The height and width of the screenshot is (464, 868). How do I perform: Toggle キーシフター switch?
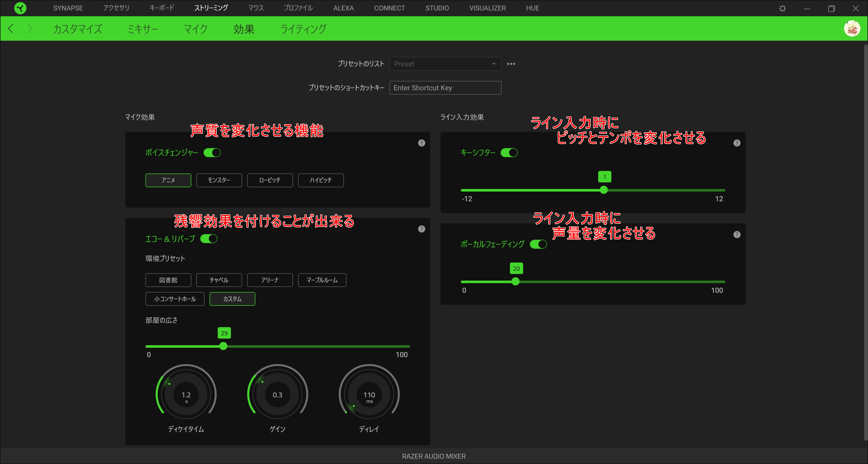coord(509,153)
